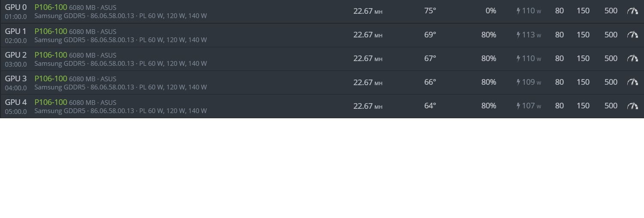Viewport: 644px width, 218px height.
Task: Click the lightning bolt beside 109 w
Action: tap(518, 82)
